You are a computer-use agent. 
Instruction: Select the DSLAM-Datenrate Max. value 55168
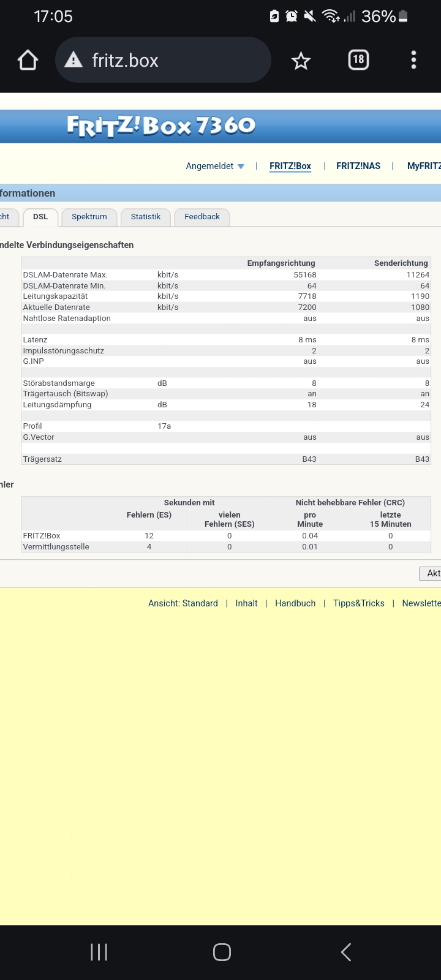(305, 275)
